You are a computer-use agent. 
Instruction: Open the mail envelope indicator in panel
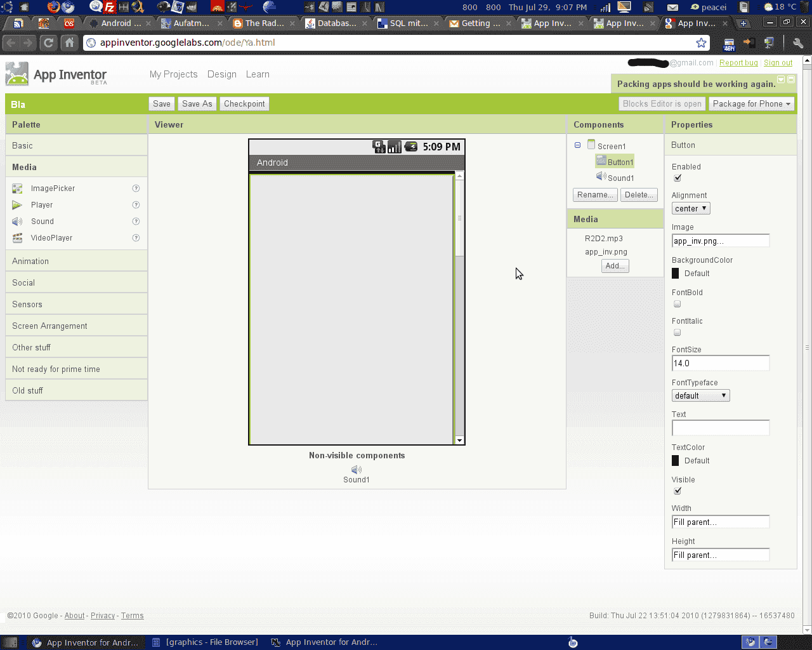point(673,7)
